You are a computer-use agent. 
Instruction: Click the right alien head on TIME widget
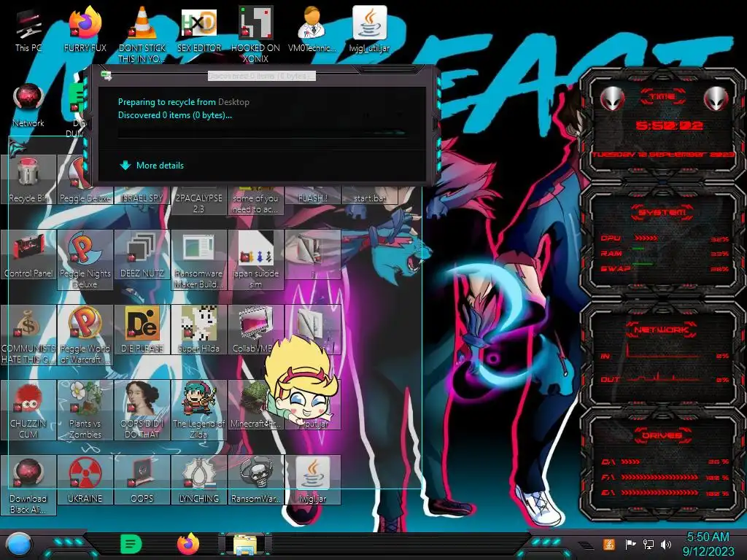tap(716, 98)
